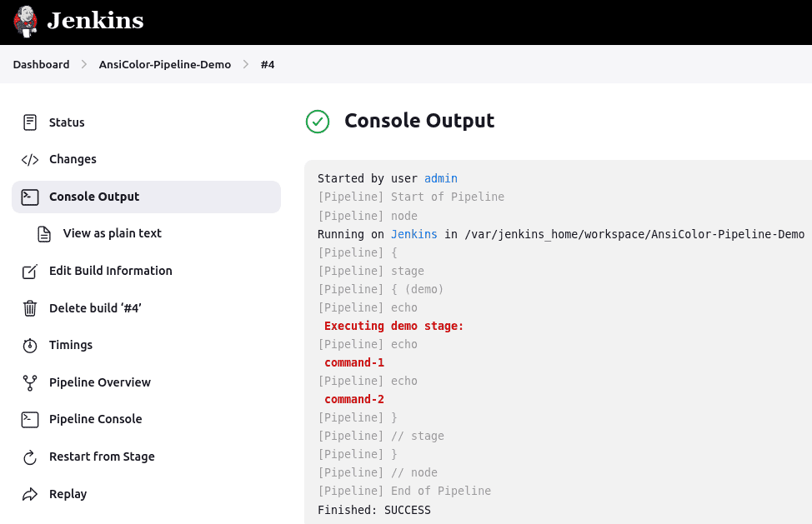This screenshot has width=812, height=524.
Task: Go to AnsiColor-Pipeline-Demo breadcrumb
Action: pyautogui.click(x=165, y=65)
